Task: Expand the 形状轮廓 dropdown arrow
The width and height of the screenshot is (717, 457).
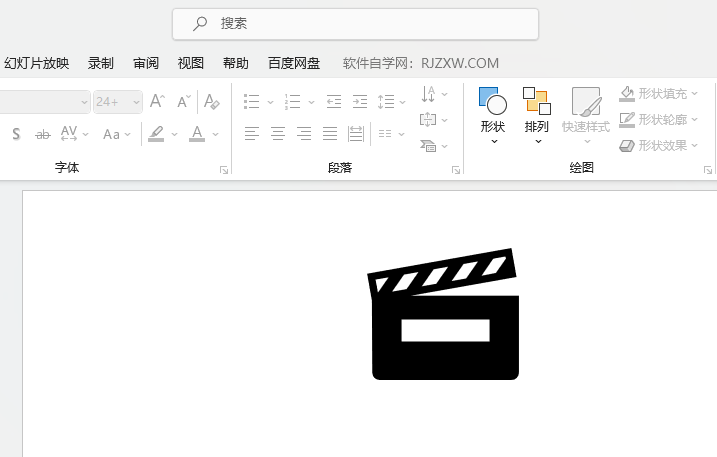Action: click(695, 120)
